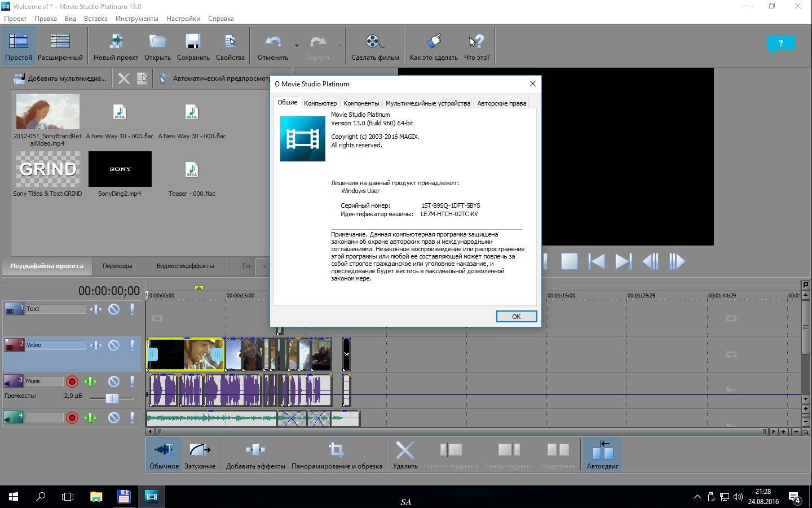Open Как это сделать tutorials
Viewport: 812px width, 508px height.
click(434, 46)
